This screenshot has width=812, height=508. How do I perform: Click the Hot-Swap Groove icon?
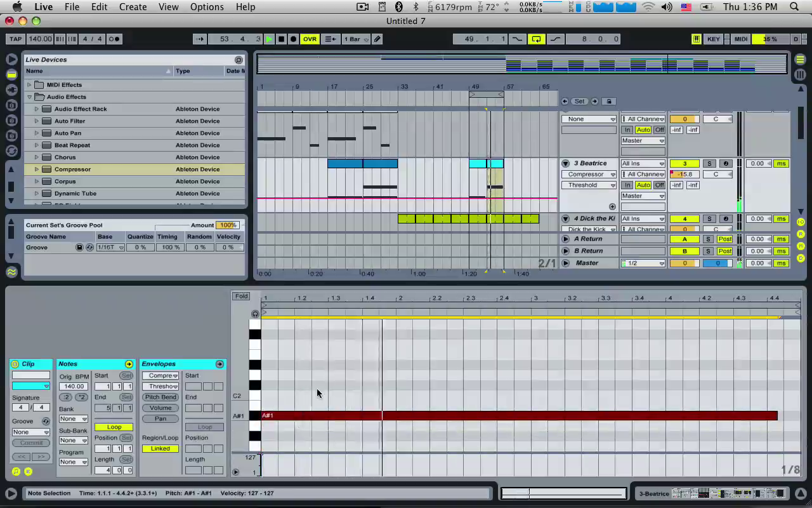[x=46, y=421]
